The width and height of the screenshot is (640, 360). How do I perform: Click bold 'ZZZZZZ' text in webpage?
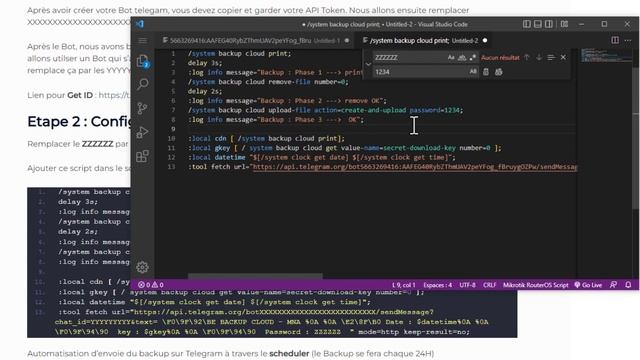coord(98,144)
